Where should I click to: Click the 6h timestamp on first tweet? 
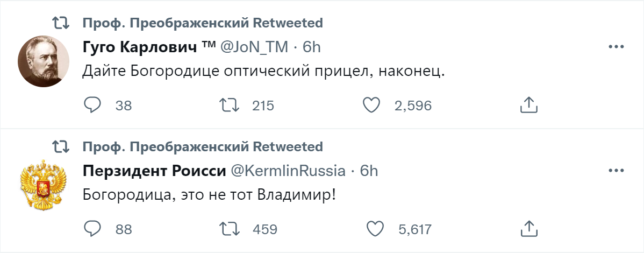pyautogui.click(x=312, y=47)
